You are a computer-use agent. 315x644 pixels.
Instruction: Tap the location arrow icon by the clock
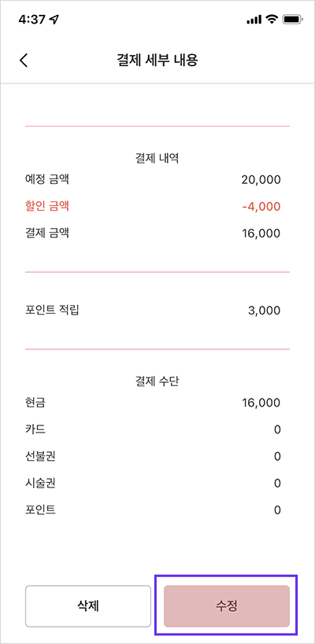click(x=53, y=20)
